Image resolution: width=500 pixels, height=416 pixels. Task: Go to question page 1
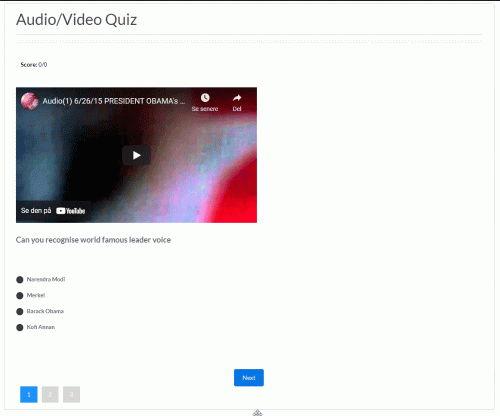pyautogui.click(x=29, y=394)
